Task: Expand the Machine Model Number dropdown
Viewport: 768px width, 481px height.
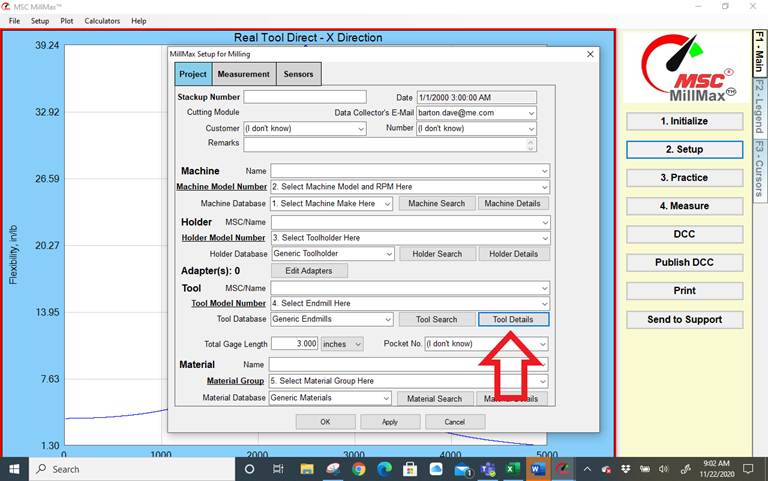Action: point(544,187)
